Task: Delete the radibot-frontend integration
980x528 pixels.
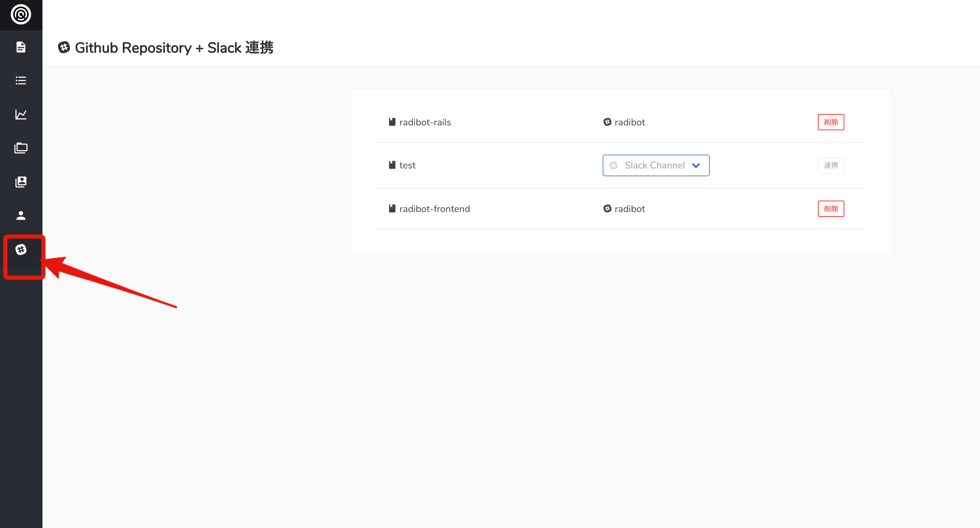Action: (831, 209)
